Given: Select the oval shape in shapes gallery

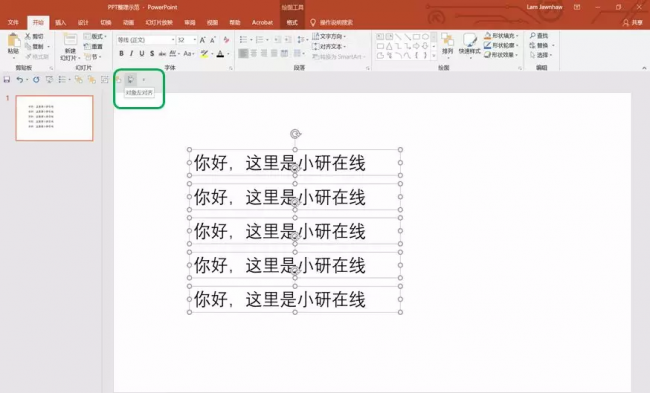Looking at the screenshot, I should (x=425, y=37).
